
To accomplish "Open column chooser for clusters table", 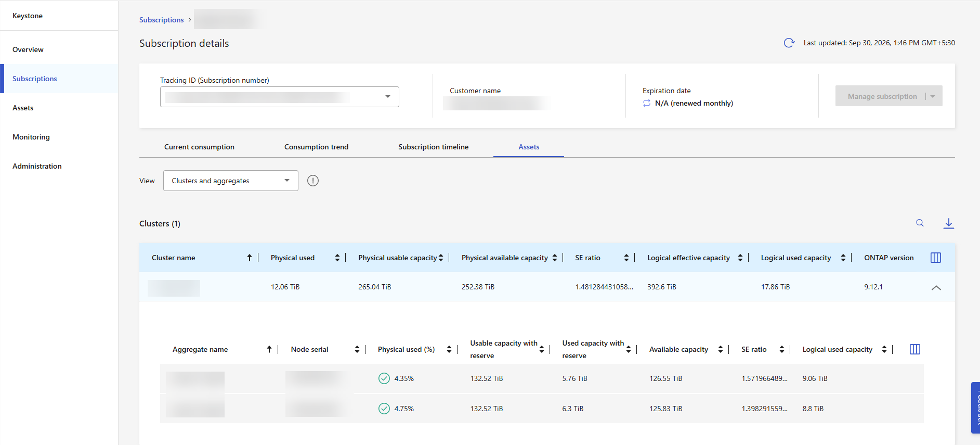I will tap(935, 258).
